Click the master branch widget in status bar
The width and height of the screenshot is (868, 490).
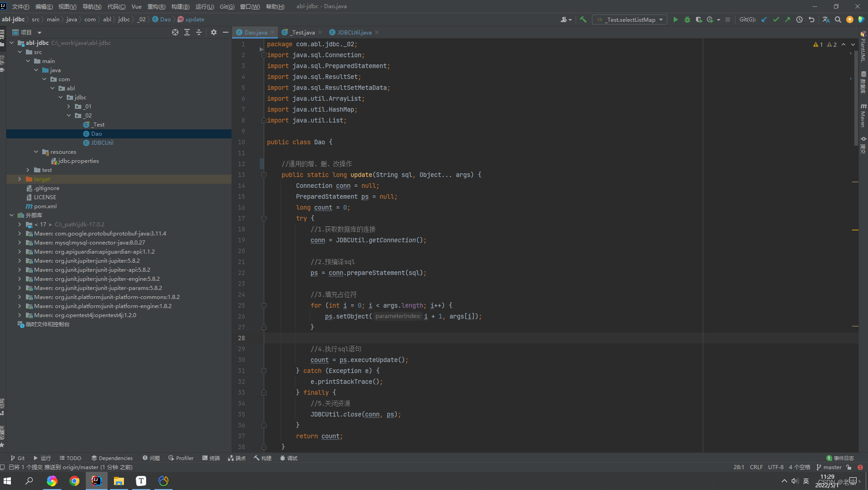click(829, 467)
